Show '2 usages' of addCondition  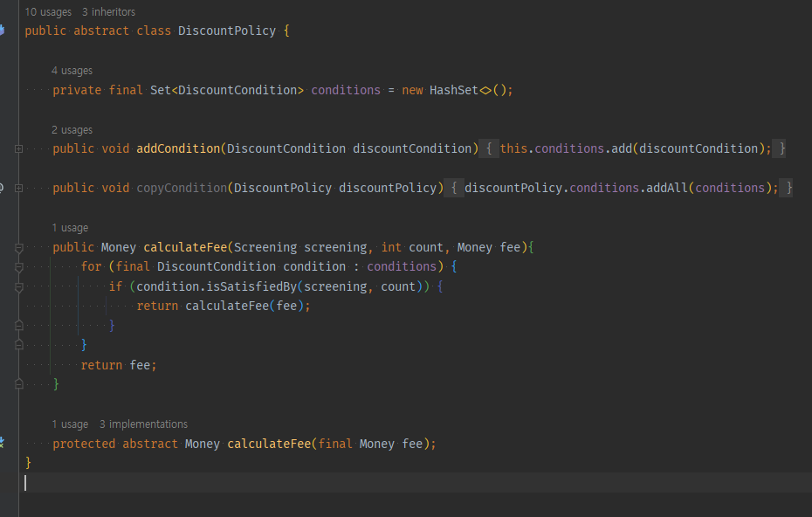tap(72, 129)
